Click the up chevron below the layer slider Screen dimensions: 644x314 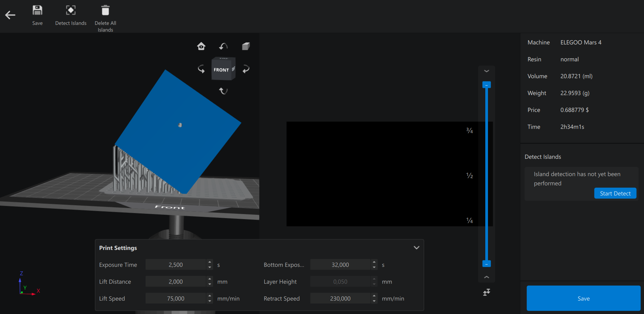tap(486, 277)
